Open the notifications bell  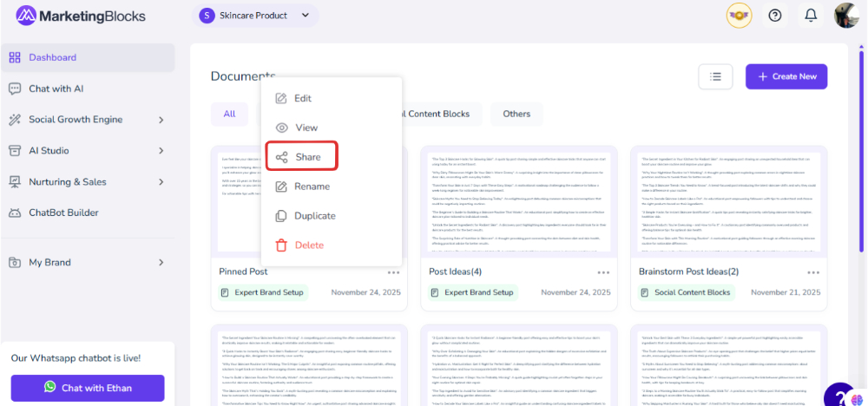pos(811,15)
